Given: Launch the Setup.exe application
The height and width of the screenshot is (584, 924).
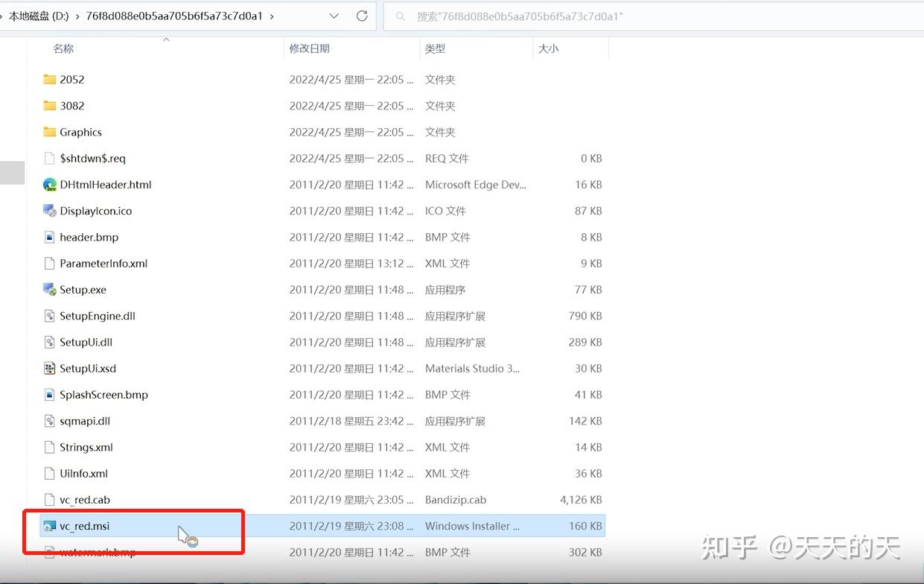Looking at the screenshot, I should (82, 289).
